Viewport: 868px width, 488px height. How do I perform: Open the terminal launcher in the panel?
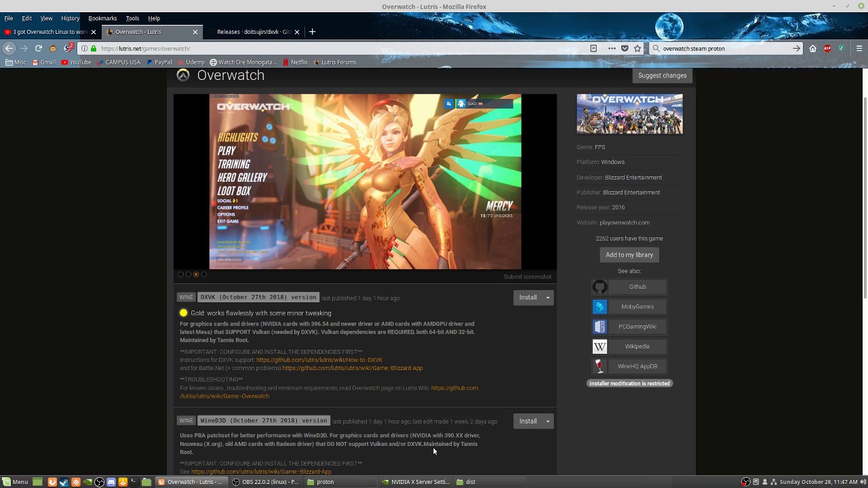click(134, 482)
